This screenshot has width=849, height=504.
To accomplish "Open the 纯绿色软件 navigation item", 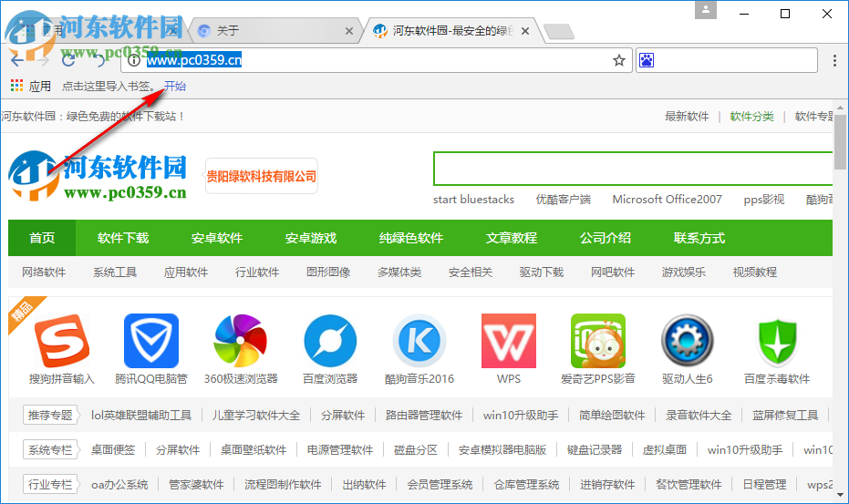I will pos(411,238).
